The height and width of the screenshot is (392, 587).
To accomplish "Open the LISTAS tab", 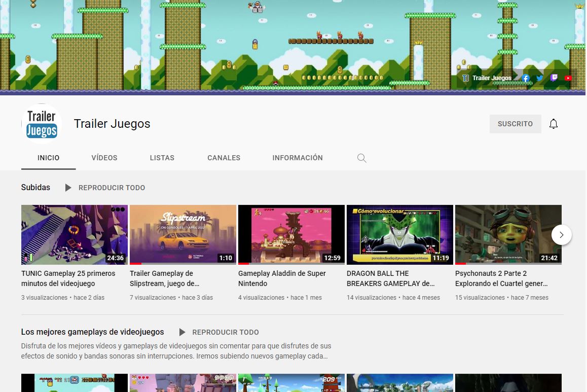I will tap(162, 158).
